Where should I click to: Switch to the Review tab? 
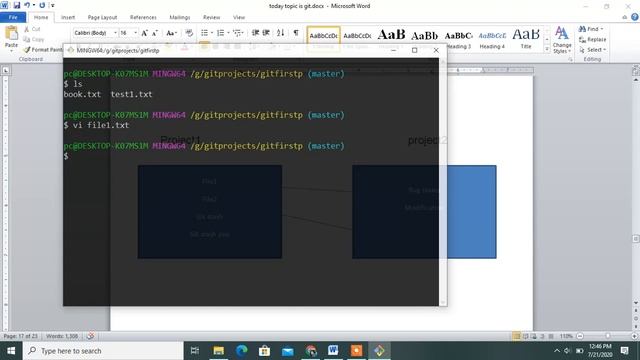click(211, 17)
